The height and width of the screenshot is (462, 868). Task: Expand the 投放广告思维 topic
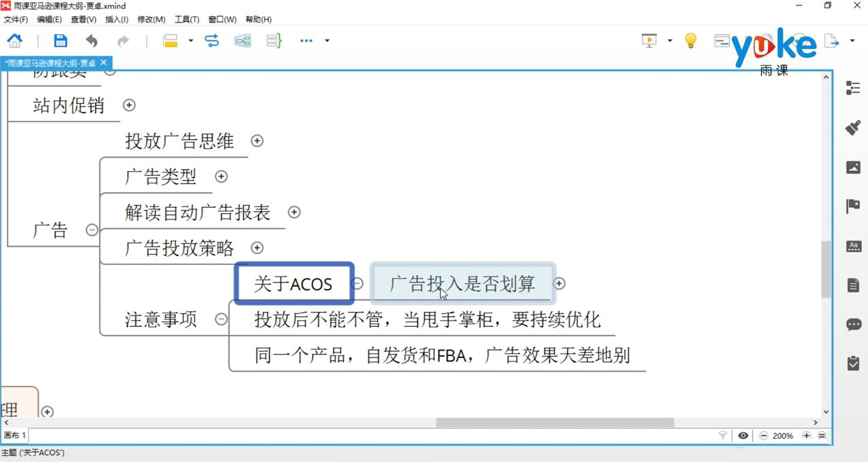tap(257, 141)
